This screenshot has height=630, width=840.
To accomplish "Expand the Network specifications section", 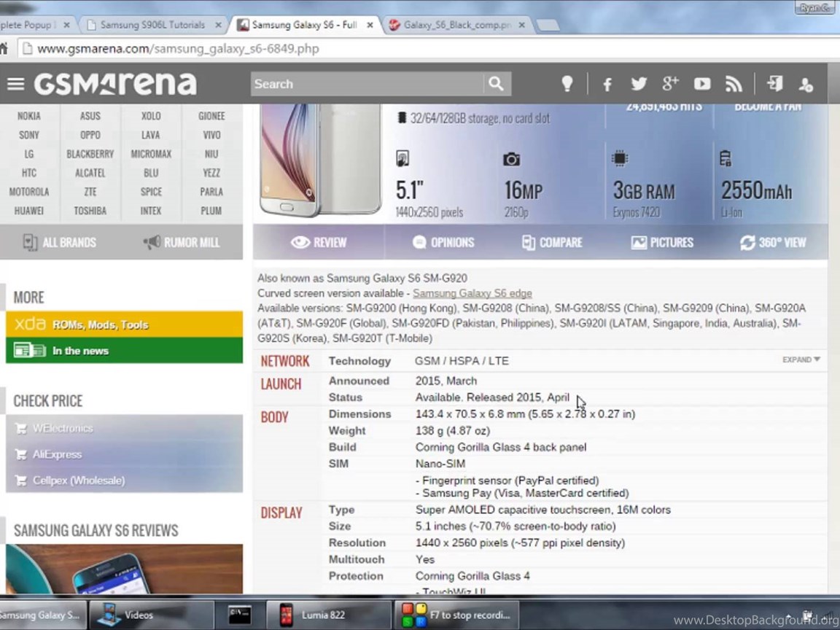I will tap(801, 359).
